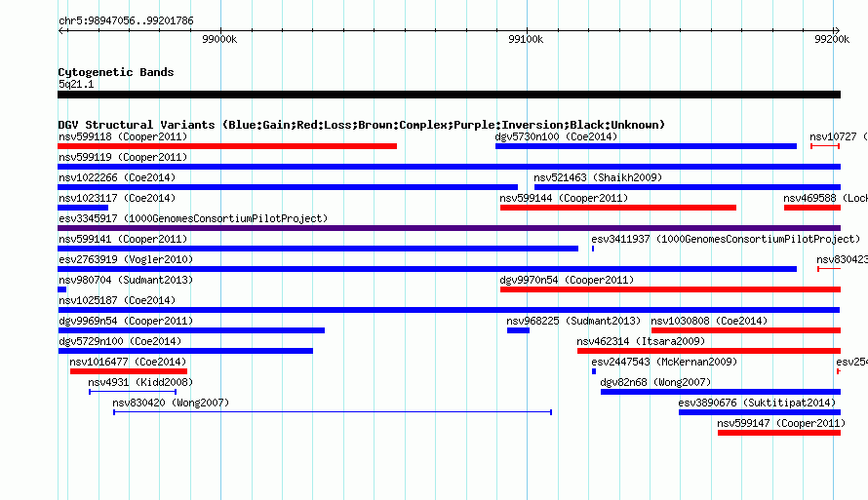Click the 5q21.1 band label

pos(76,84)
